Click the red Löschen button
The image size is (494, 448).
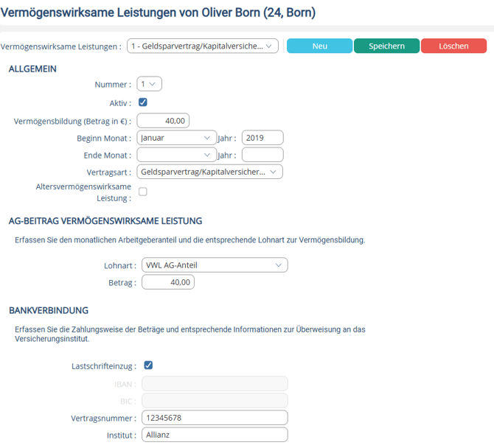coord(453,46)
